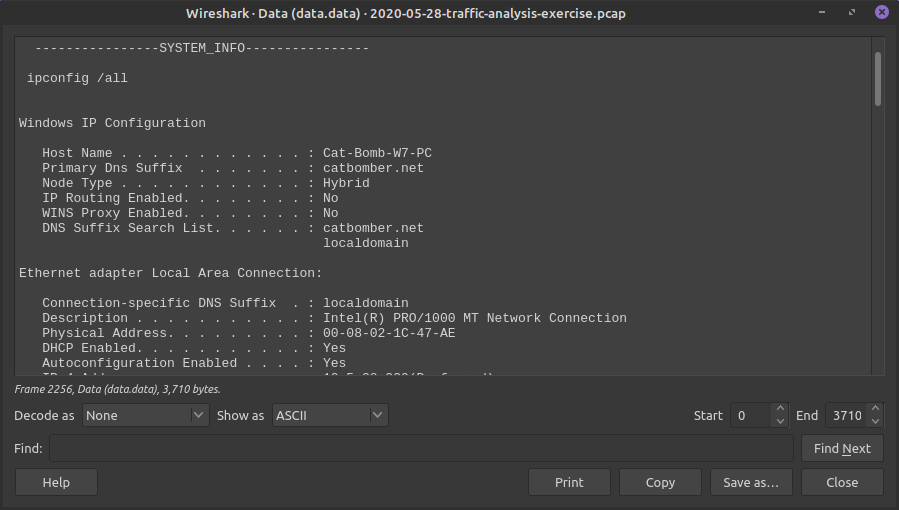The image size is (899, 510).
Task: Copy the data with Copy button
Action: [x=660, y=482]
